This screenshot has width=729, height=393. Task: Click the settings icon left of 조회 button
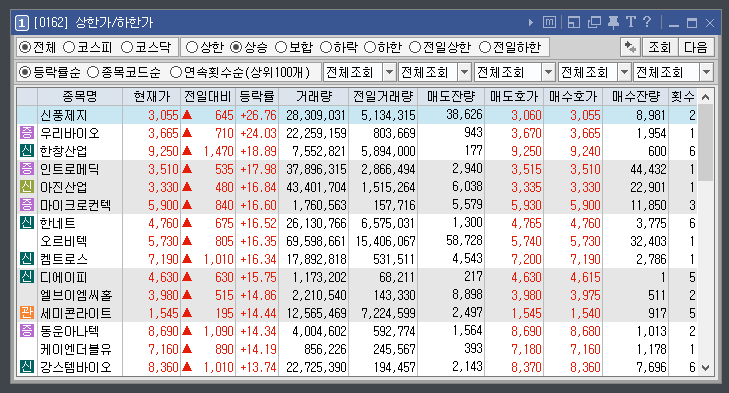click(630, 47)
